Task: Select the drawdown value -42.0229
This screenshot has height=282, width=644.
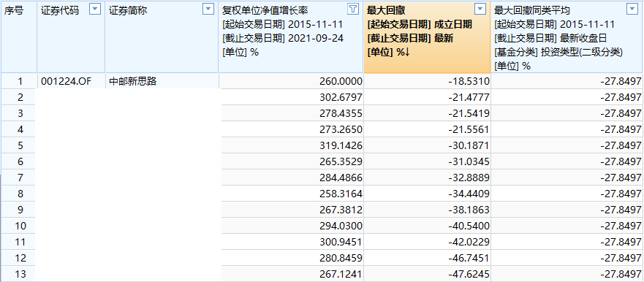Action: pyautogui.click(x=469, y=242)
